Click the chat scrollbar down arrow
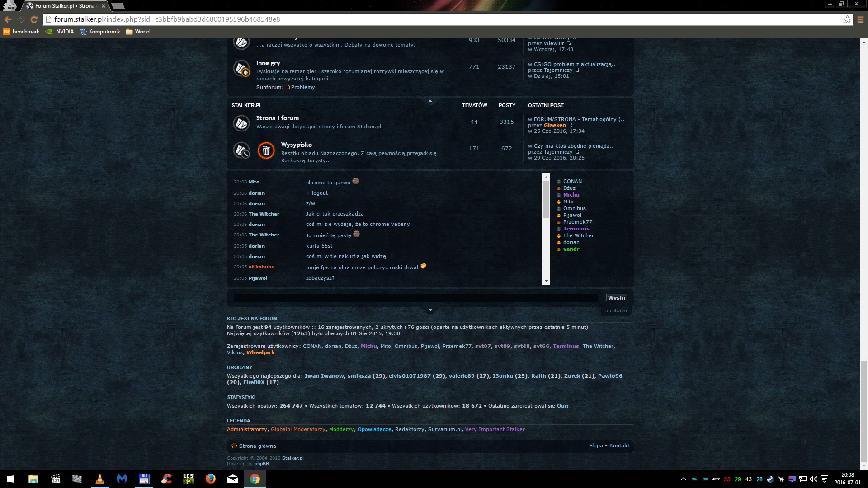The width and height of the screenshot is (868, 488). click(x=546, y=282)
